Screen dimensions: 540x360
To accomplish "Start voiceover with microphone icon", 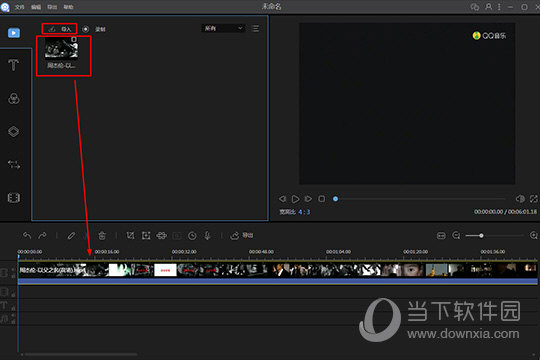I will click(207, 235).
